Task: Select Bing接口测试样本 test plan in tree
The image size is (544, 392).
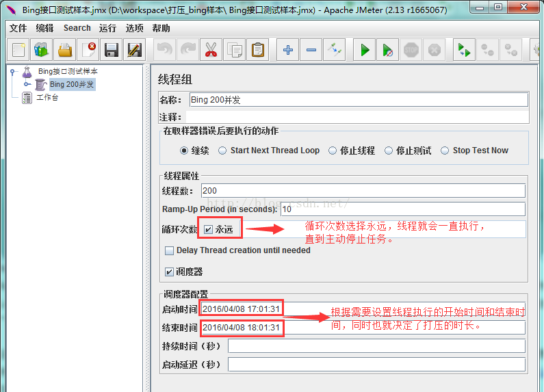Action: click(x=68, y=71)
